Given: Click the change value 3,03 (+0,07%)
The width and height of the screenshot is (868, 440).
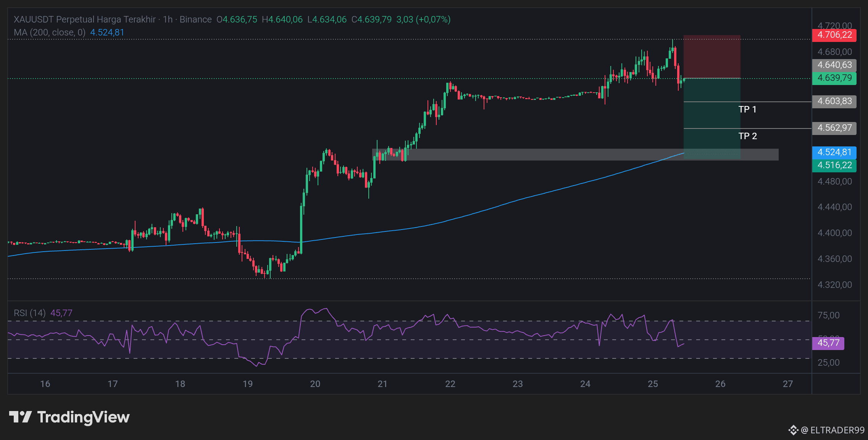Looking at the screenshot, I should (423, 19).
